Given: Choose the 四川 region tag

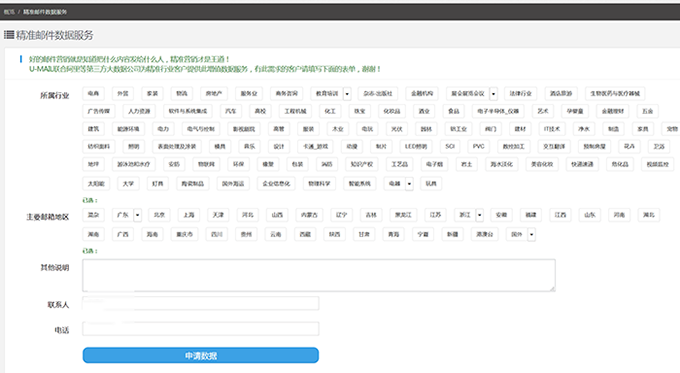Looking at the screenshot, I should (x=217, y=235).
